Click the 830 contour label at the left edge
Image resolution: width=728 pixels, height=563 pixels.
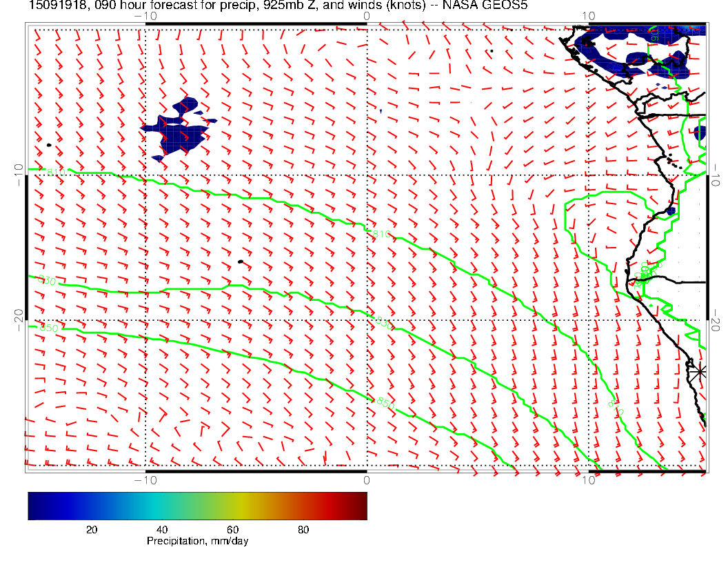(x=46, y=281)
